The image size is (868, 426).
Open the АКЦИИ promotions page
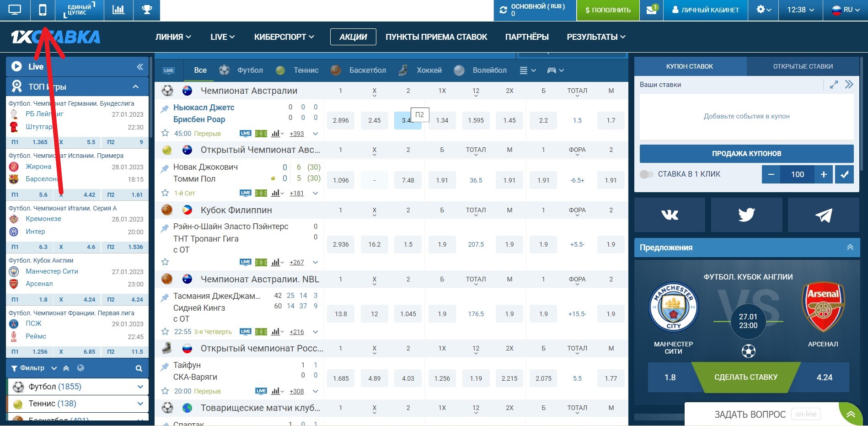point(353,37)
